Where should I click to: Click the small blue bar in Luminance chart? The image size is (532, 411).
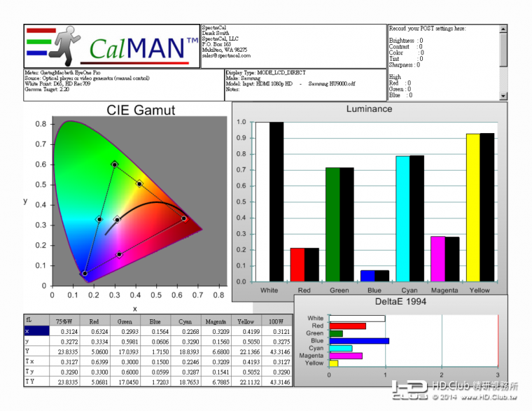pyautogui.click(x=367, y=276)
